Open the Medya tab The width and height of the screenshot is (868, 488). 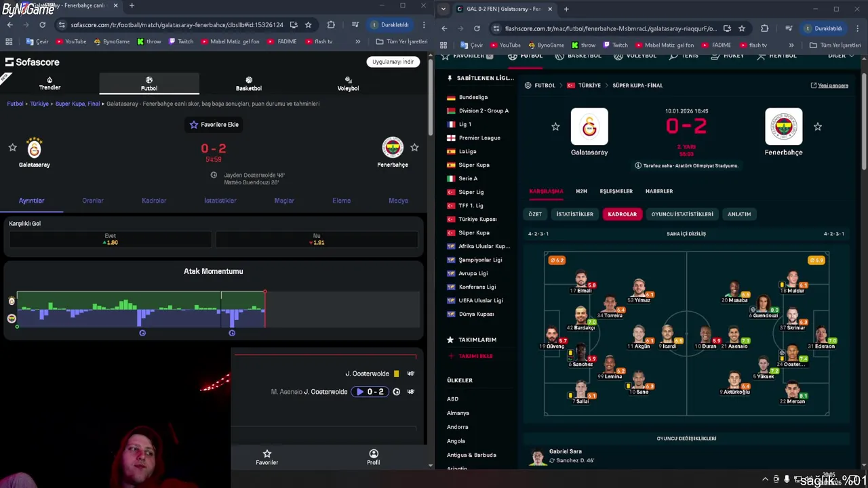[x=398, y=201]
